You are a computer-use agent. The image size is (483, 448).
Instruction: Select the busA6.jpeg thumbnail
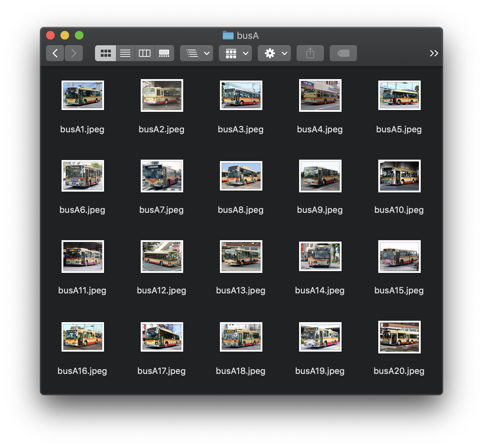tap(83, 176)
